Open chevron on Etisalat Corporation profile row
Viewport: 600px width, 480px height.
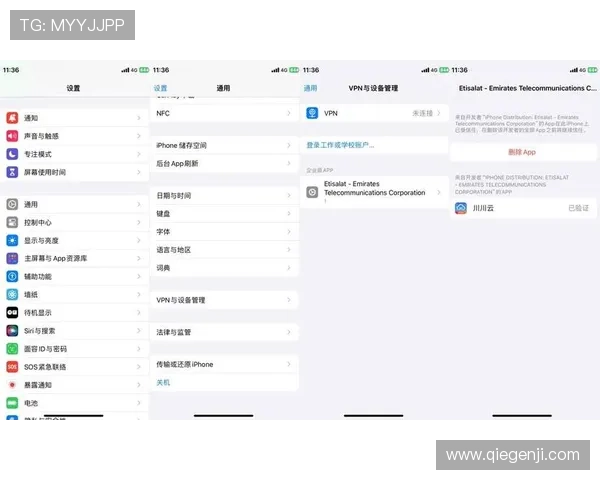click(439, 192)
